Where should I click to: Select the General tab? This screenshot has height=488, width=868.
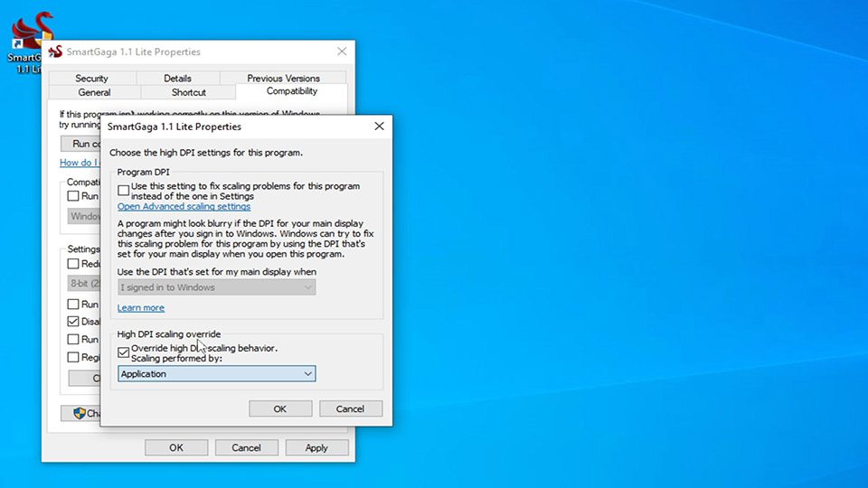[x=94, y=92]
